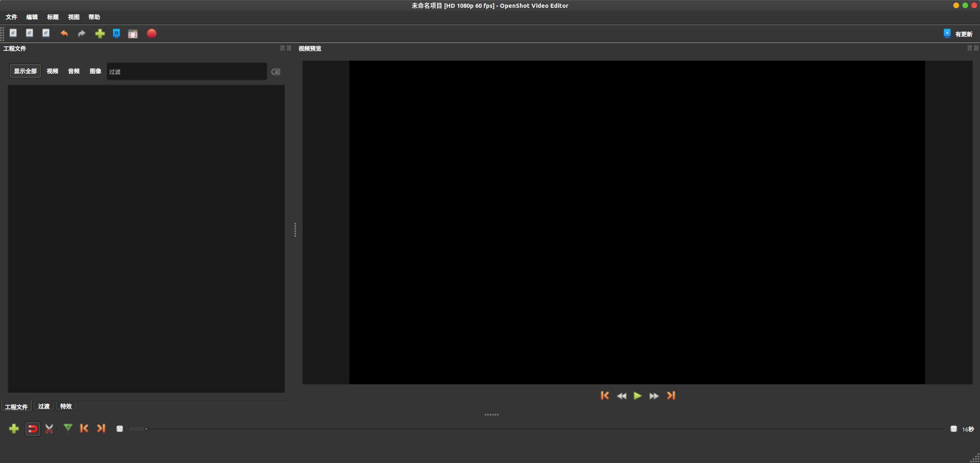980x463 pixels.
Task: Play the video preview
Action: click(638, 396)
